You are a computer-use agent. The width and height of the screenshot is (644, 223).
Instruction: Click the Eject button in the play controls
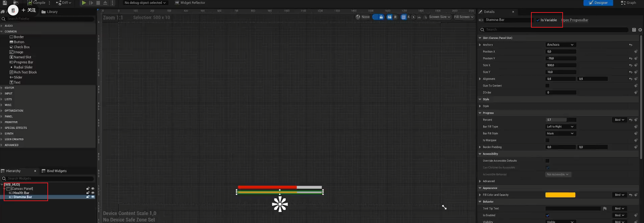[105, 3]
